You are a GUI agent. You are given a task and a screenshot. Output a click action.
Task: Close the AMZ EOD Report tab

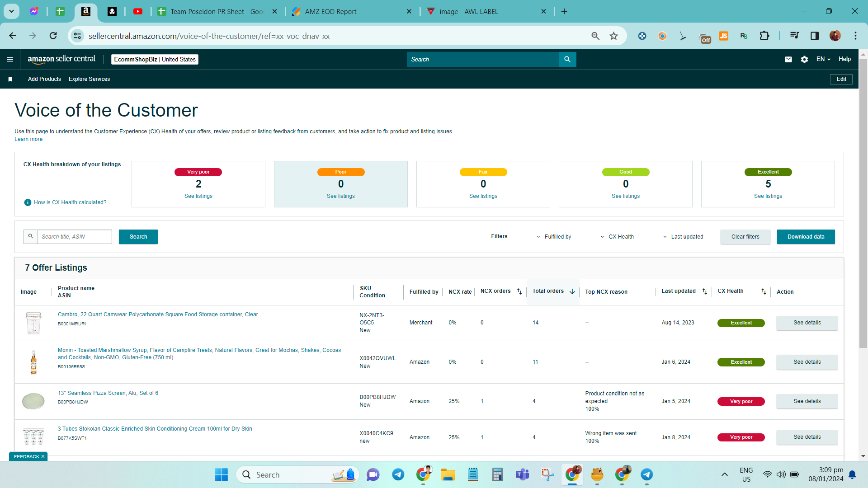[409, 11]
